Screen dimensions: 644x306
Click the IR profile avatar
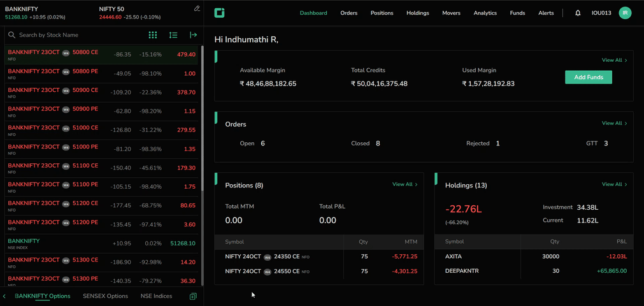pos(625,13)
